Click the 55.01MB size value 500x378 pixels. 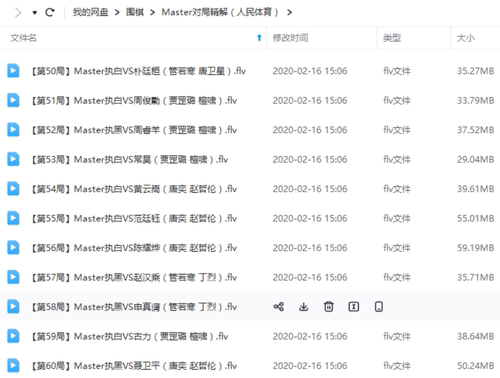(475, 218)
